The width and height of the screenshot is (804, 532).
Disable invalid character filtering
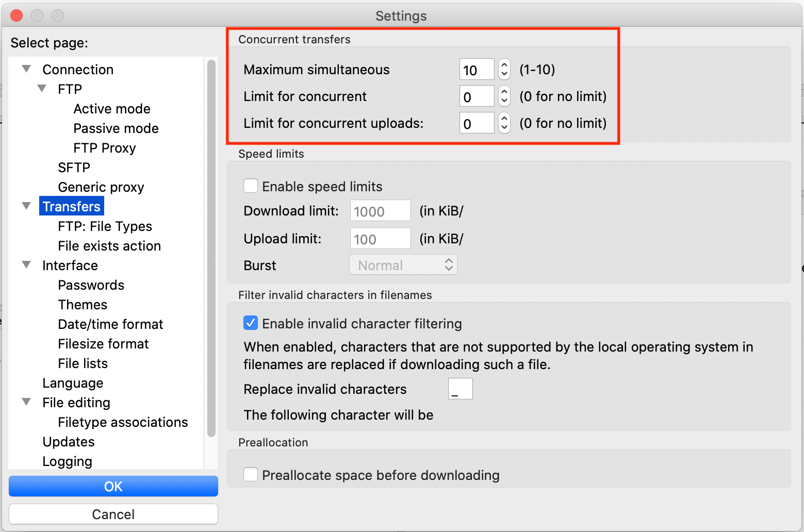[x=251, y=323]
